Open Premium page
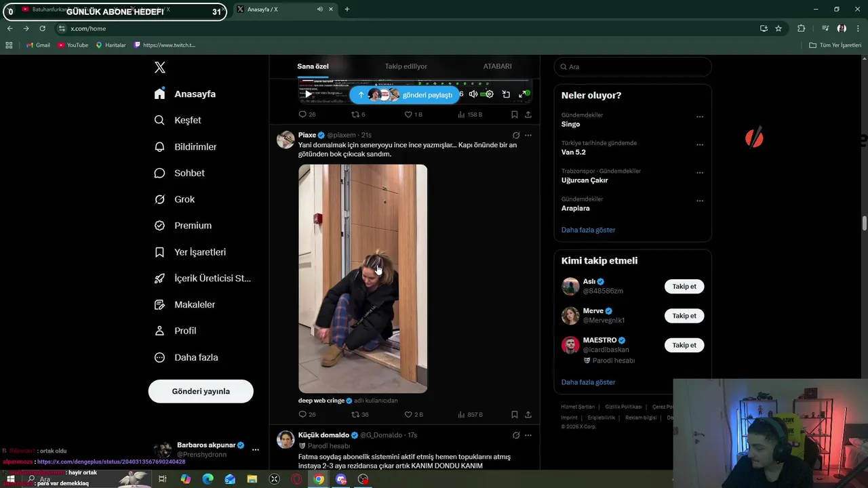This screenshot has height=488, width=868. [183, 225]
